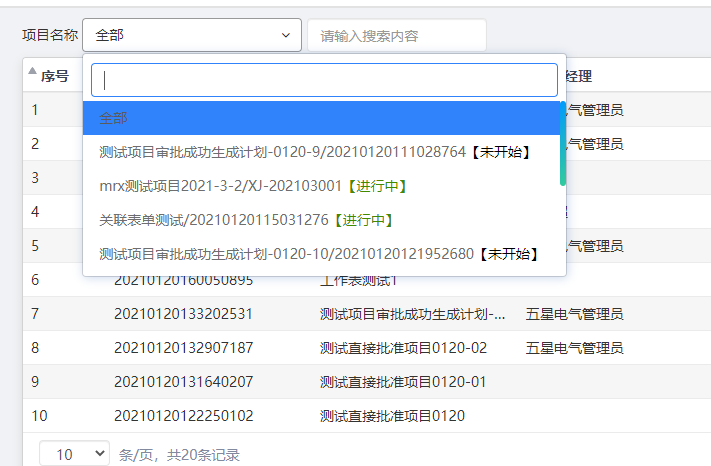Click 五星电气管理员 in row 7

tap(574, 314)
